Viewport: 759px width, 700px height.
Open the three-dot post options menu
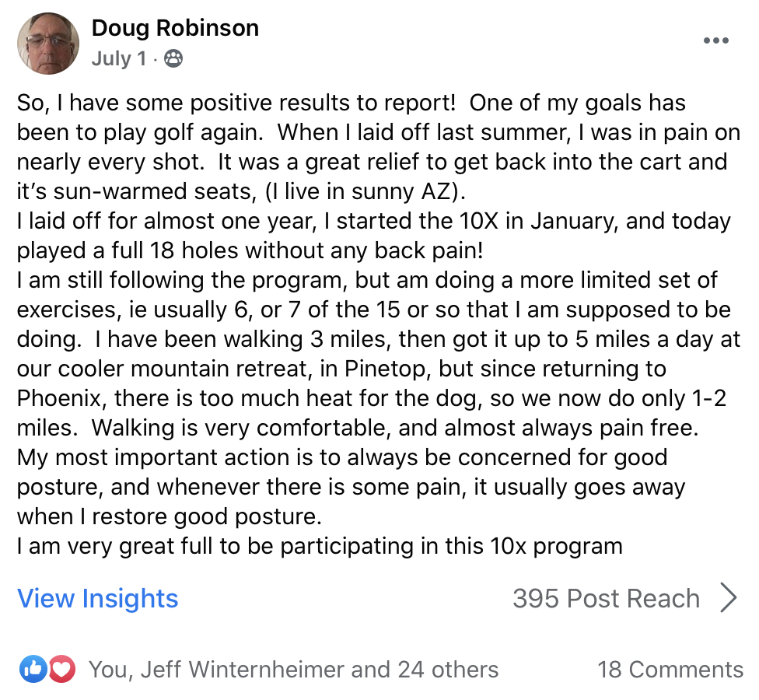point(716,40)
